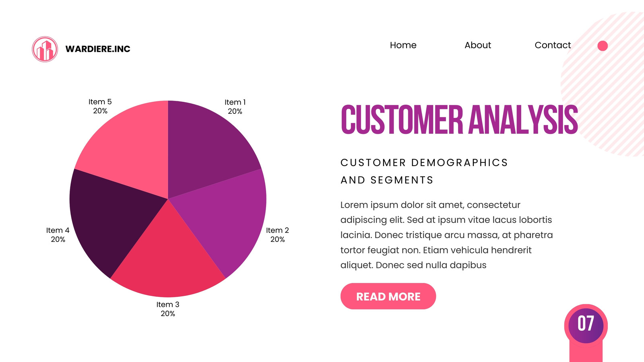This screenshot has height=362, width=644.
Task: Click the Item 5 20% label
Action: [100, 106]
